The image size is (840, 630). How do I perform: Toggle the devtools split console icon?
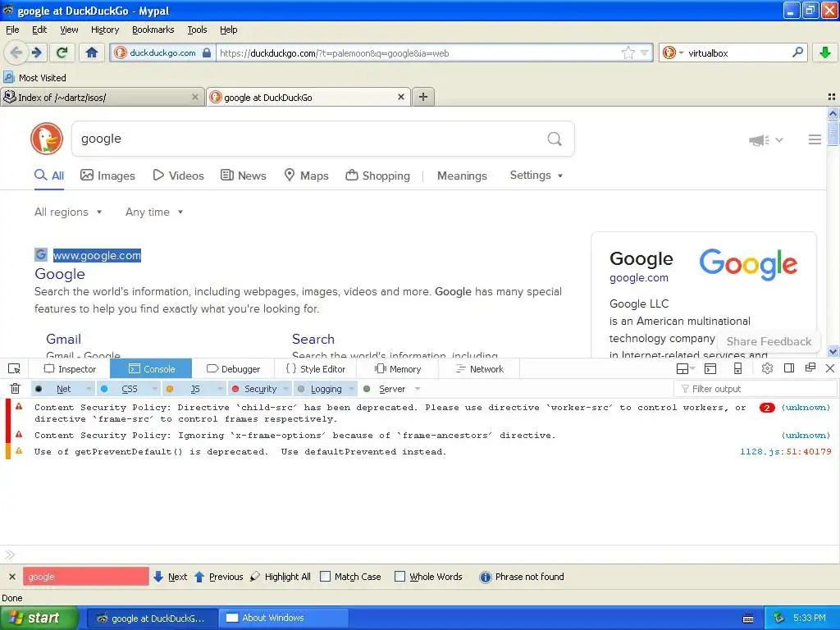(x=710, y=368)
